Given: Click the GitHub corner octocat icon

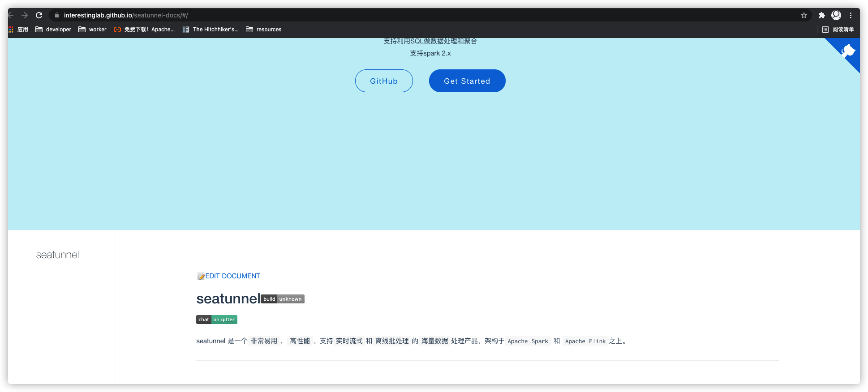Looking at the screenshot, I should pos(848,51).
